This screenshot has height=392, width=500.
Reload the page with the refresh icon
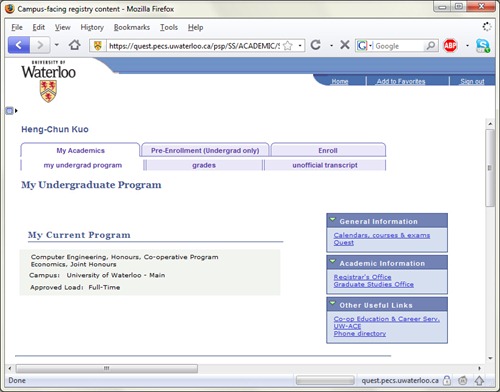pyautogui.click(x=316, y=45)
